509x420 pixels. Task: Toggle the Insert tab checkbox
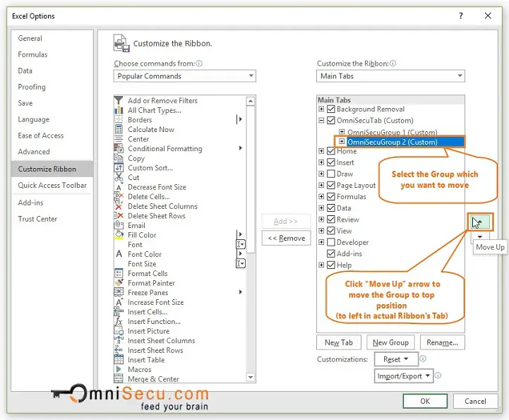click(331, 162)
